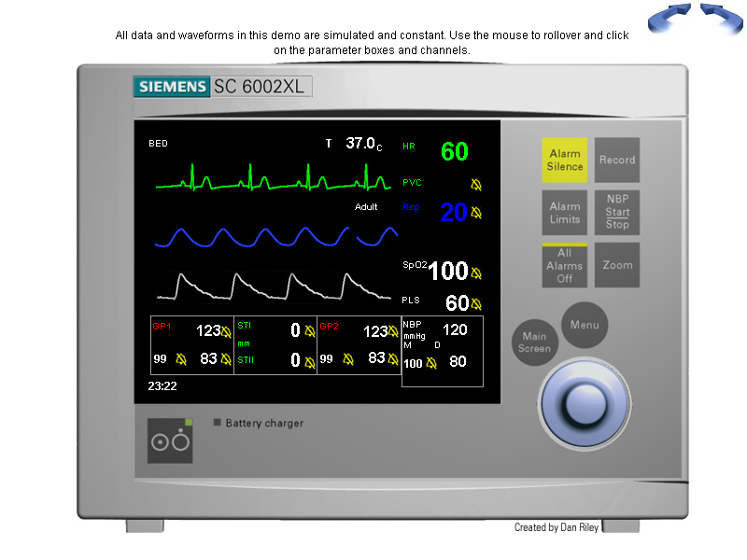The image size is (747, 560).
Task: Open Alarm Limits
Action: [x=565, y=213]
